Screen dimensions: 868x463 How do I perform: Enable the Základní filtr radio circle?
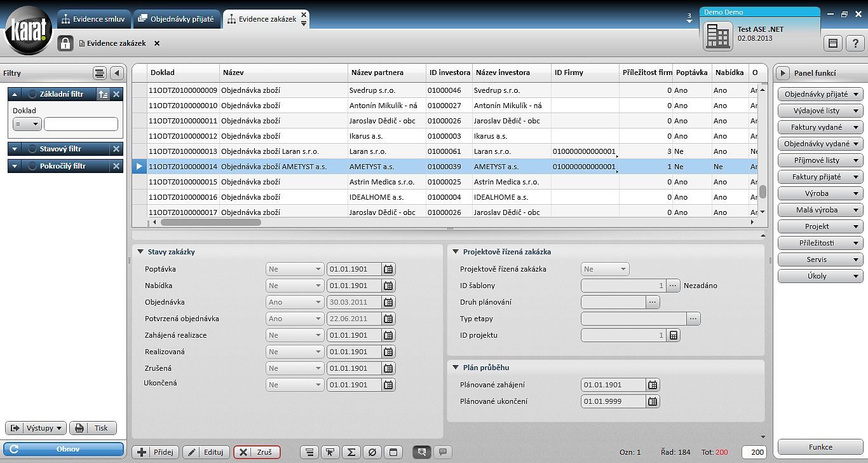[x=32, y=94]
